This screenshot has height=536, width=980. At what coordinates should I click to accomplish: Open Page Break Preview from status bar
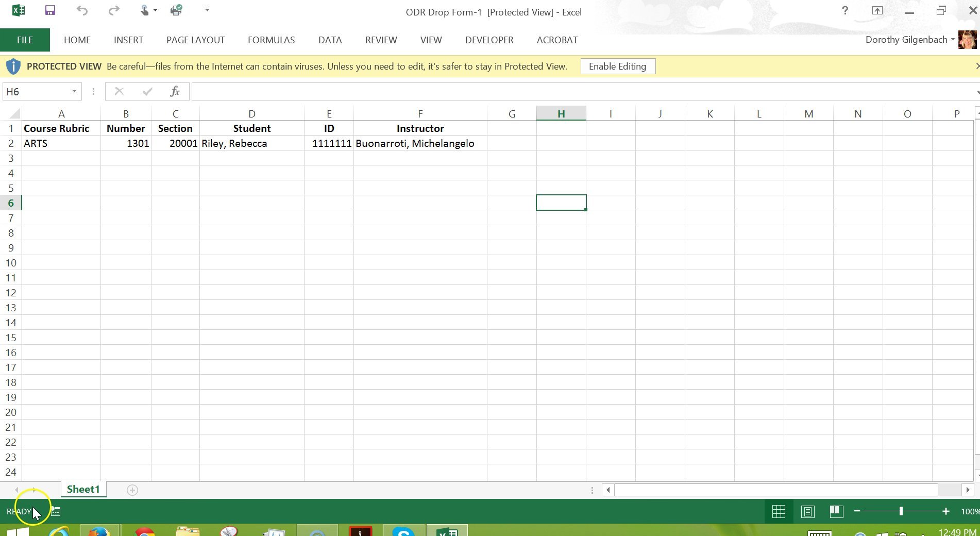point(836,511)
